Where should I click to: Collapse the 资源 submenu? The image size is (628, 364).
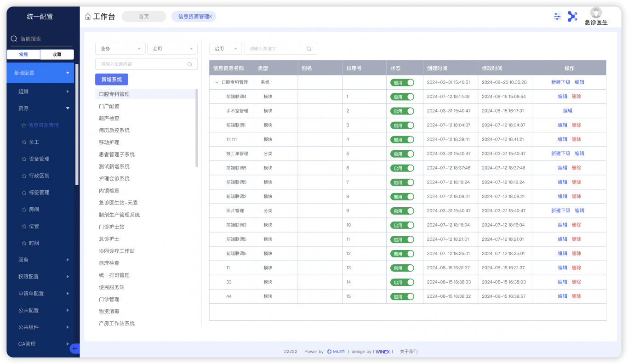(68, 108)
